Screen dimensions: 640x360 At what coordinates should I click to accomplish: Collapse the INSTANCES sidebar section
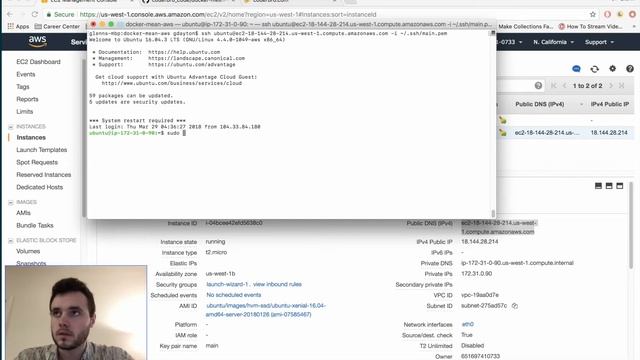pos(11,127)
